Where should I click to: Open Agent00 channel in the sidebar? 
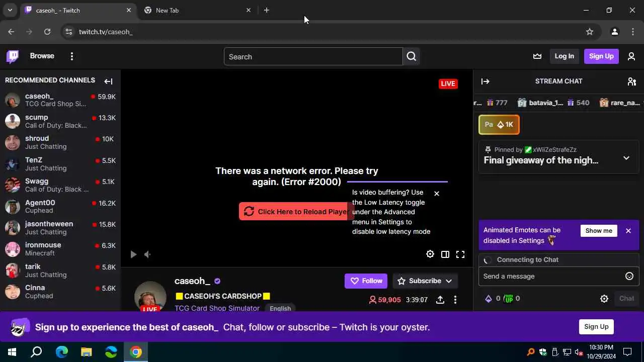(x=60, y=206)
